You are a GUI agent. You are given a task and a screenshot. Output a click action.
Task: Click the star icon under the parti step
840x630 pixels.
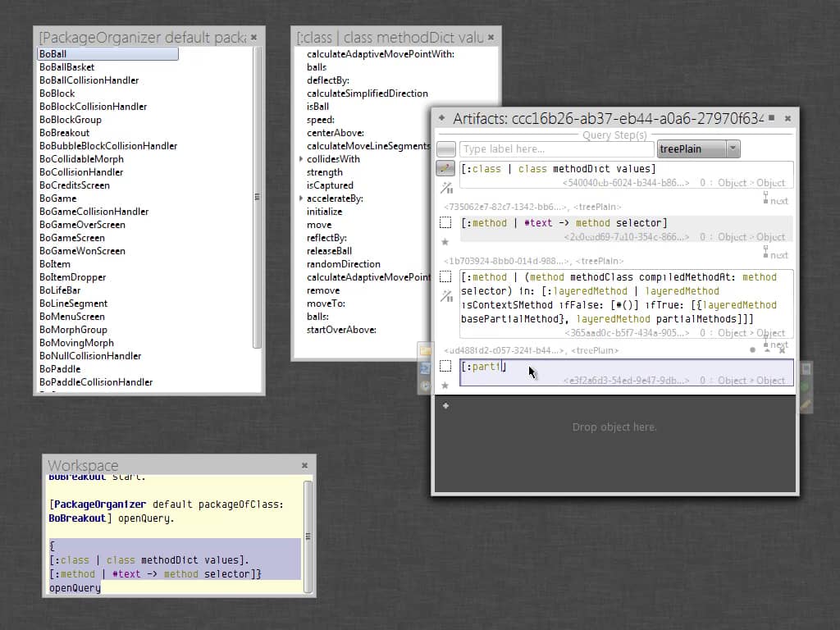(x=445, y=386)
